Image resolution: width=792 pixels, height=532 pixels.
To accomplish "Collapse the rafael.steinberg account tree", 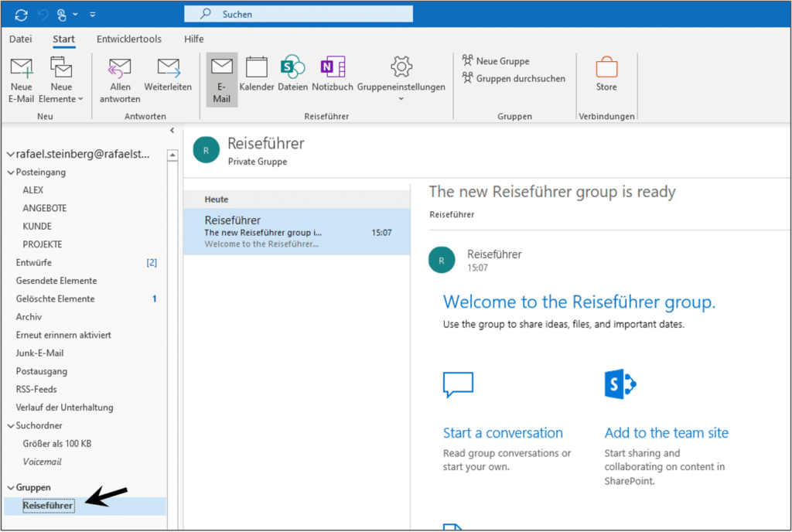I will pyautogui.click(x=10, y=155).
